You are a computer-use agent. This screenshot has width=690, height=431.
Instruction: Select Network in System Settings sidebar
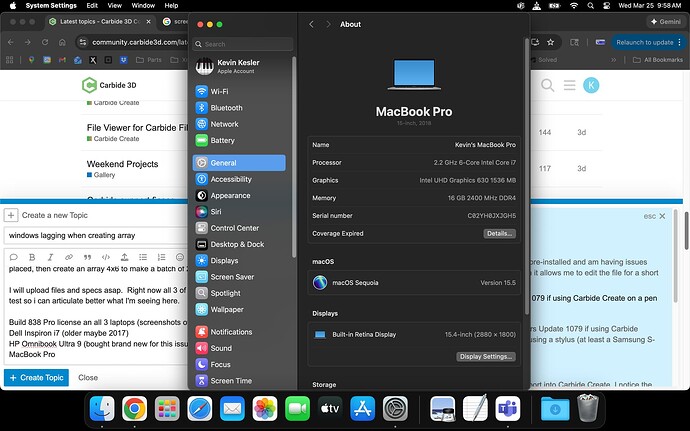click(240, 124)
